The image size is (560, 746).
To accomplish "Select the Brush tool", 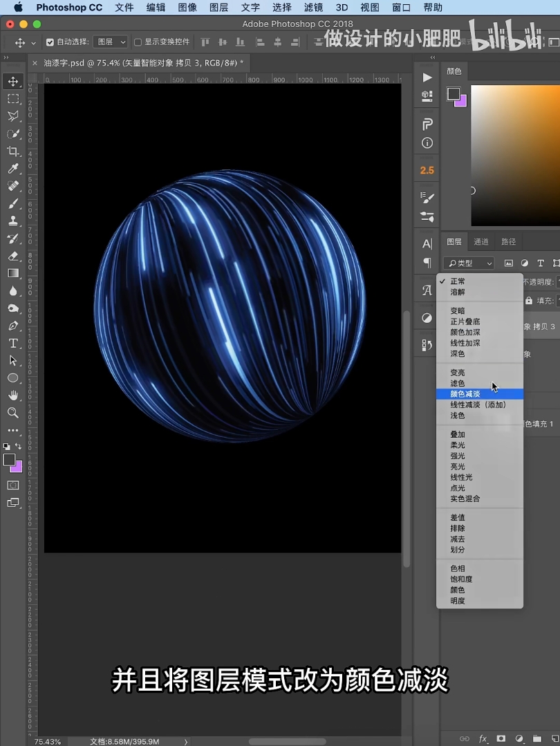I will point(13,204).
